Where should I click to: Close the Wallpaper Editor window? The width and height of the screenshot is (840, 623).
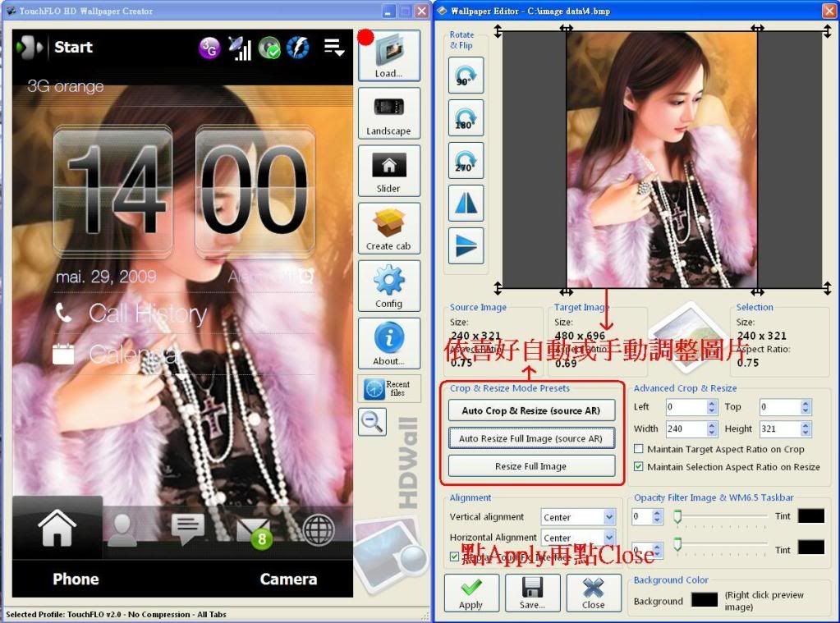click(x=829, y=11)
